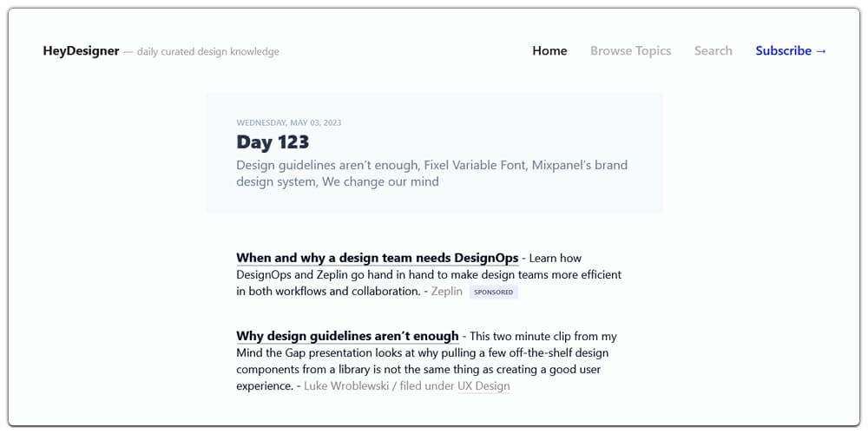Click the arrow beside Subscribe
Image resolution: width=868 pixels, height=434 pixels.
point(821,51)
